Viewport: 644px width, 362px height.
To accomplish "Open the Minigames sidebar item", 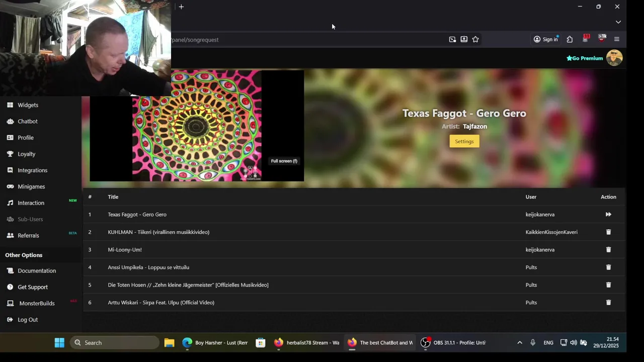I will (31, 187).
